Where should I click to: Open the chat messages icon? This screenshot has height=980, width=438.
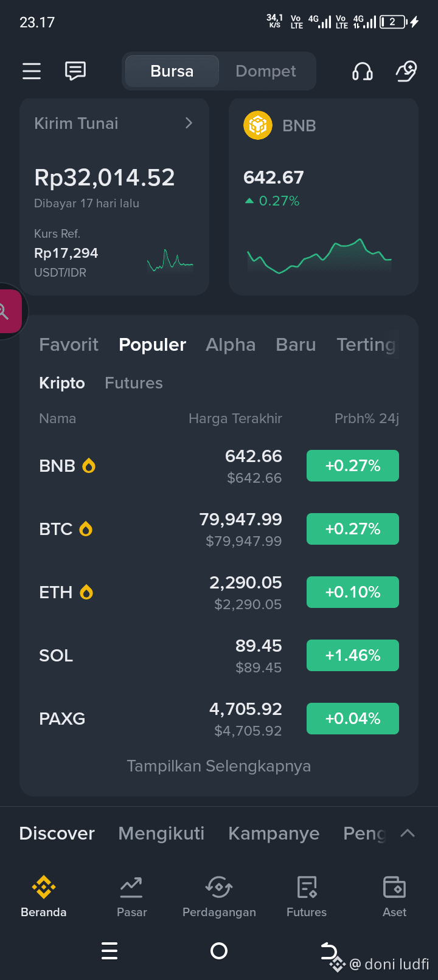point(75,71)
